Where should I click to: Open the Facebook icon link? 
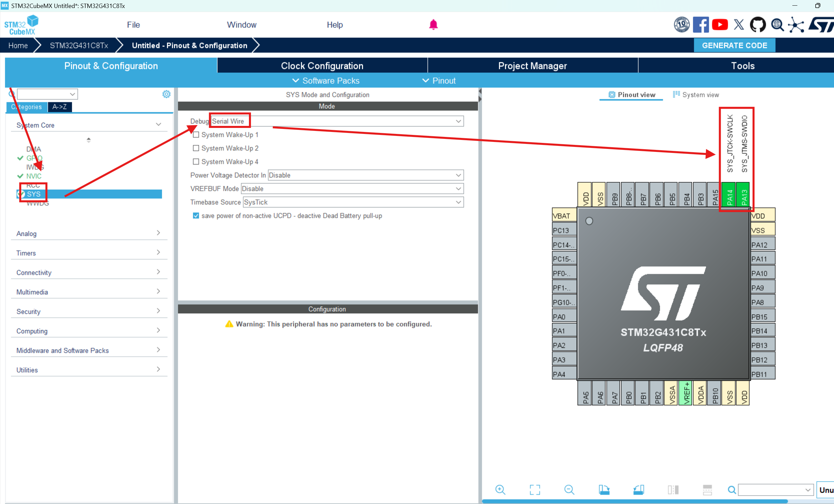[x=701, y=25]
